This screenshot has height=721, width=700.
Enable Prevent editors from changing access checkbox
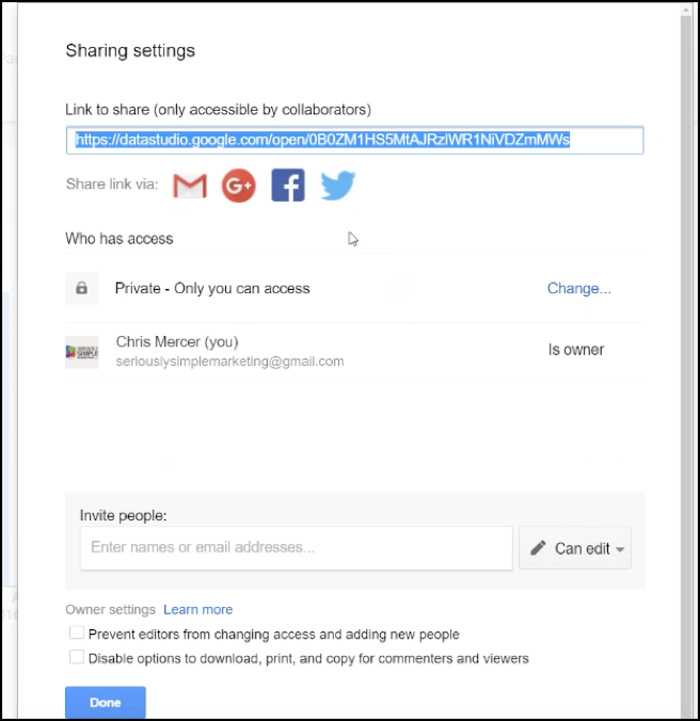click(x=76, y=633)
